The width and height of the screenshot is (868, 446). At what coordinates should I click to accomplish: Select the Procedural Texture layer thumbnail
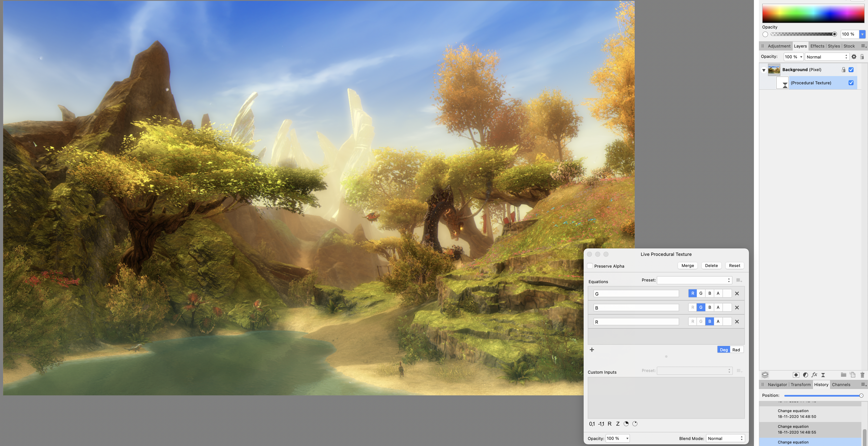[x=782, y=83]
